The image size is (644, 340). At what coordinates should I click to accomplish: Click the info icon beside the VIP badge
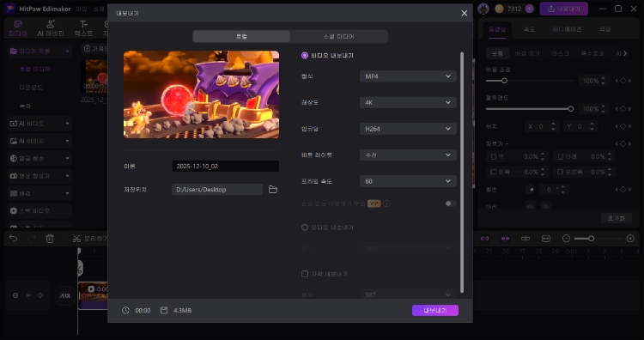(386, 203)
